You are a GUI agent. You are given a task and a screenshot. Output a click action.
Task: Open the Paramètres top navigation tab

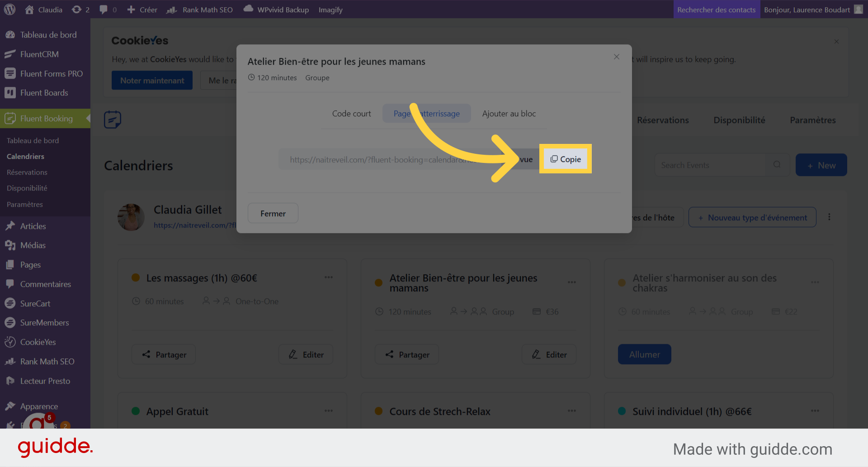[x=812, y=120]
